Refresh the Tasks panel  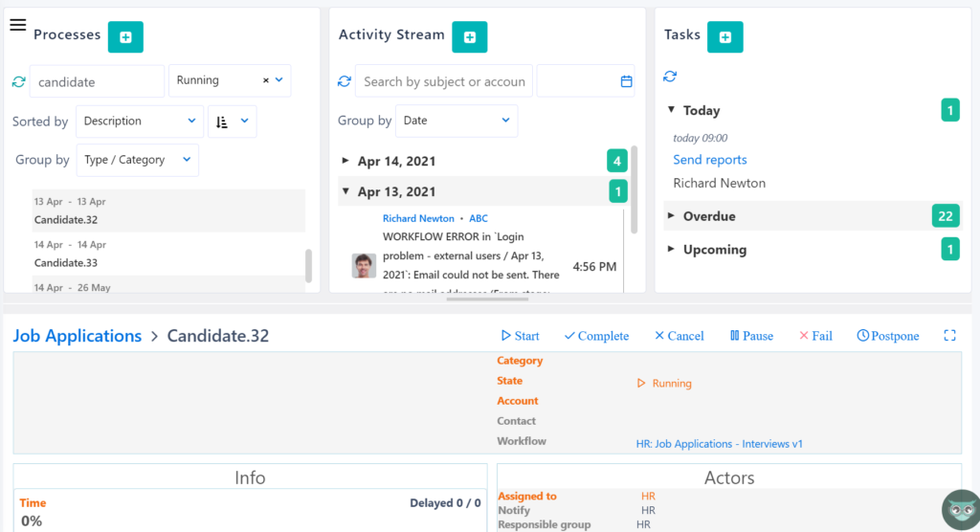point(670,77)
